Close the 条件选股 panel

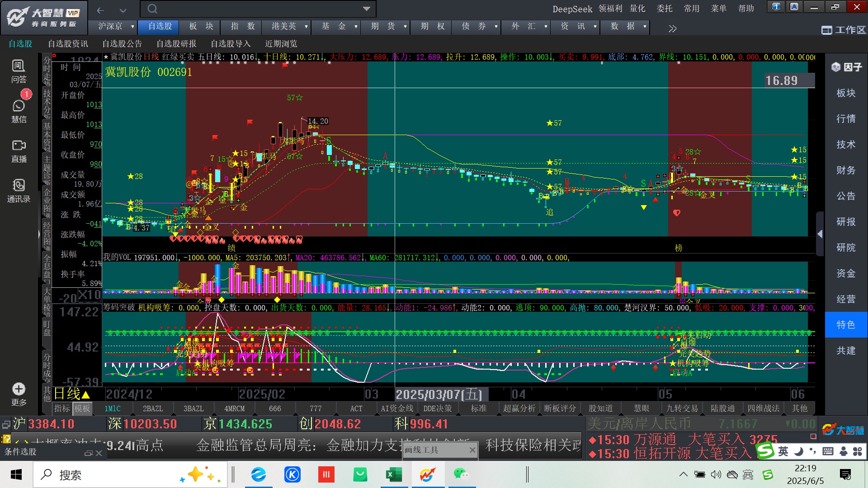coord(99,453)
